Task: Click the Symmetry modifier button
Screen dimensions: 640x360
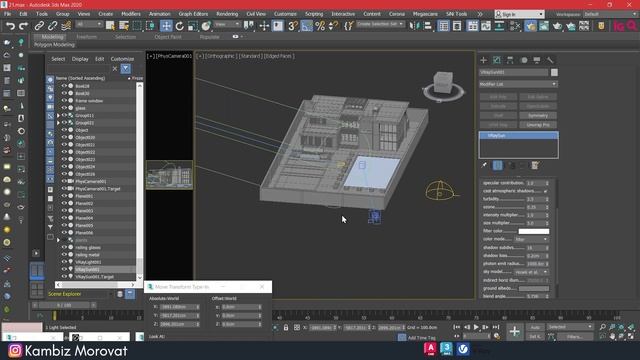Action: coord(538,116)
